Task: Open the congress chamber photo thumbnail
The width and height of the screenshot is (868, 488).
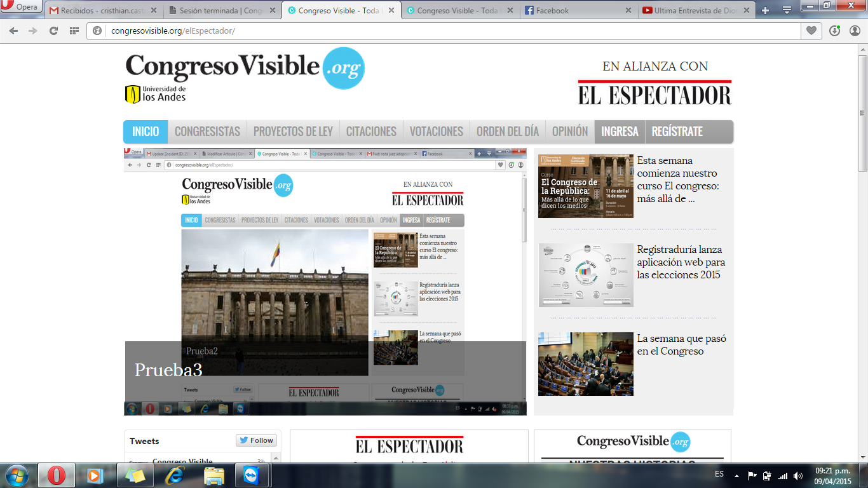Action: coord(586,364)
